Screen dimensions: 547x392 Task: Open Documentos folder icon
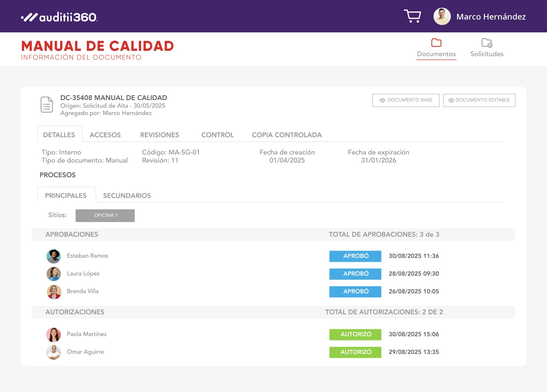pyautogui.click(x=436, y=43)
